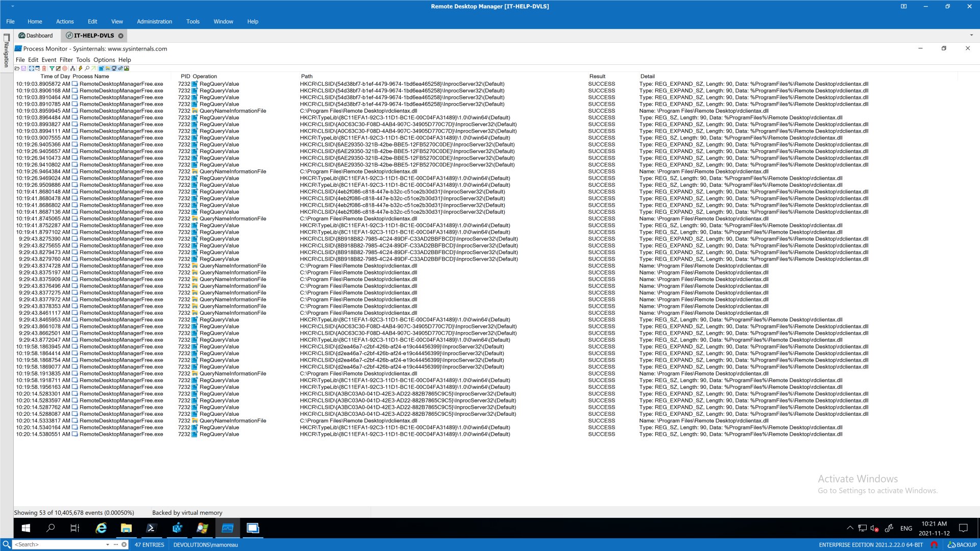Click the Highlight toolbar icon
Screen dimensions: 980x551
click(x=58, y=68)
